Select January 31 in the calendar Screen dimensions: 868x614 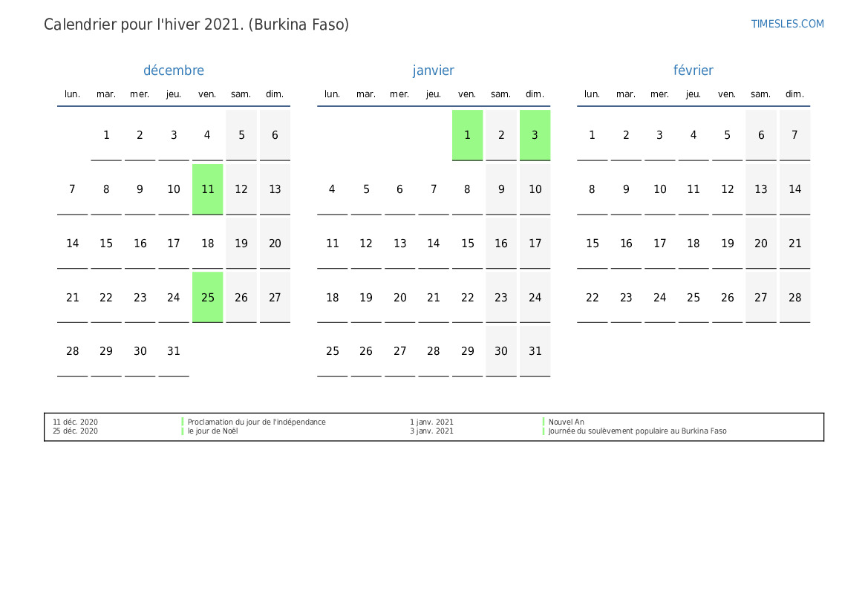(535, 351)
